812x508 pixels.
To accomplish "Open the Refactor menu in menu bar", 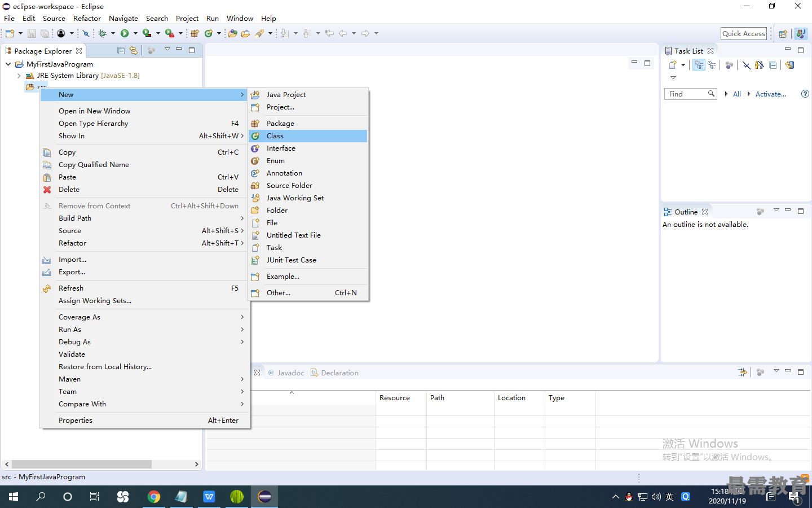I will (87, 18).
